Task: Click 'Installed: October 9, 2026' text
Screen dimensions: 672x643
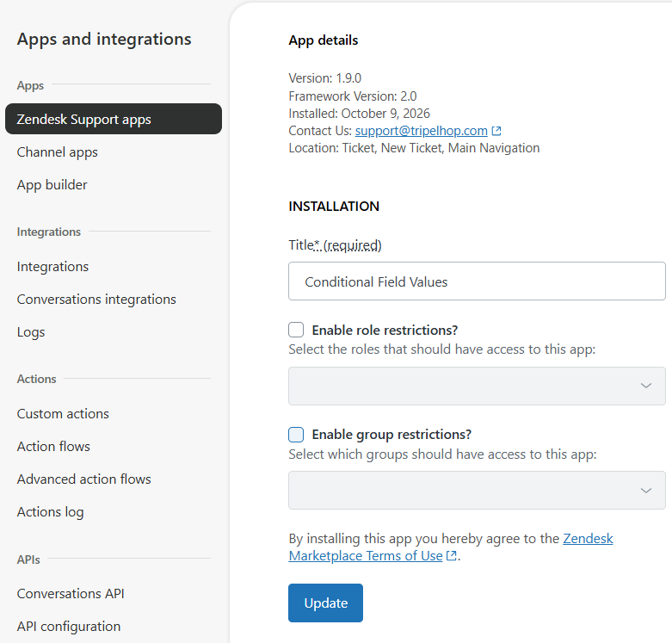Action: click(x=359, y=113)
